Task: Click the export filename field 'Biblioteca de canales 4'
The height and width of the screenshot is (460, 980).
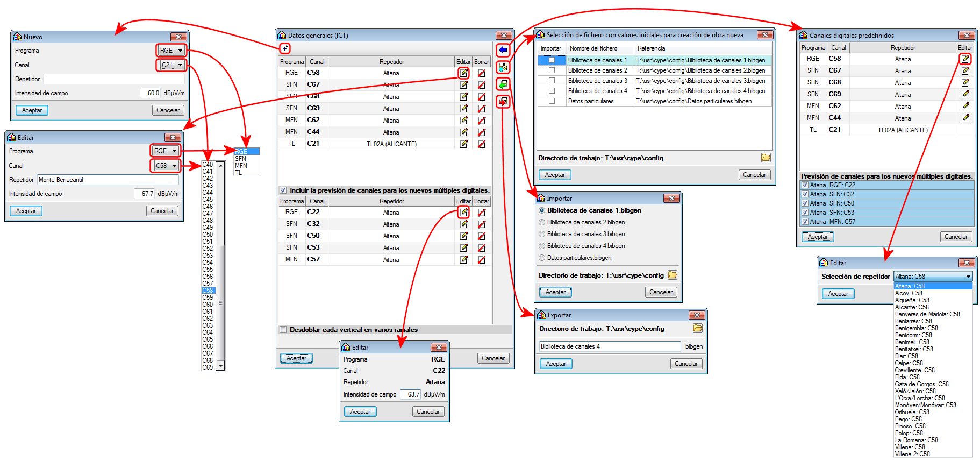Action: 610,346
